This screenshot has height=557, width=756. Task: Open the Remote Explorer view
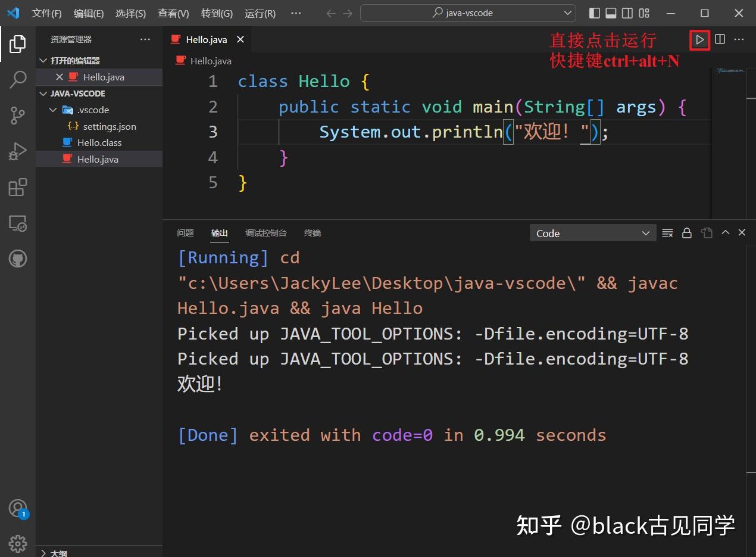tap(18, 222)
